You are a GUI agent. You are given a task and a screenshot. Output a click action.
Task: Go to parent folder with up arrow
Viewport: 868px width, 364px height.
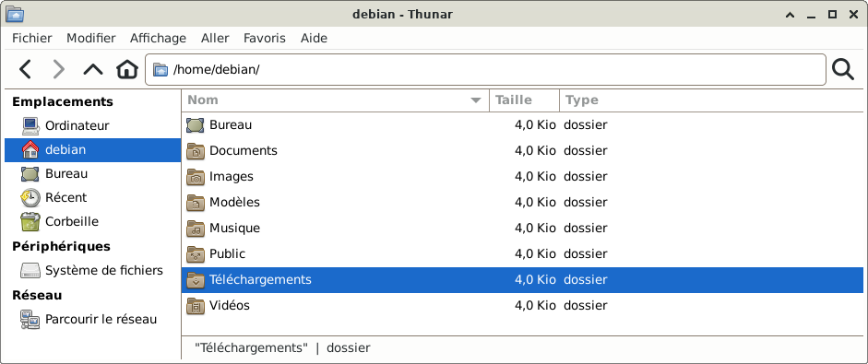point(93,70)
